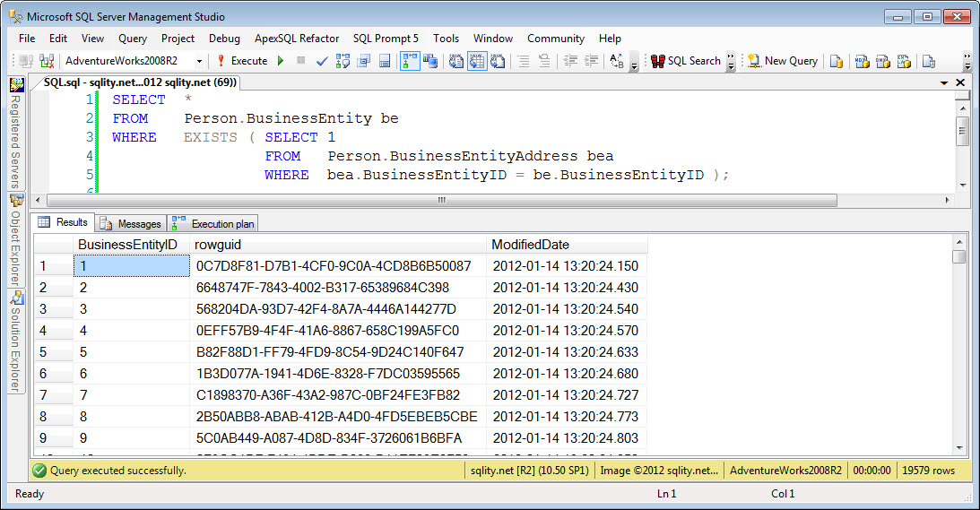Screen dimensions: 980x510
Task: Open the SQL Prompt 5 menu
Action: pyautogui.click(x=386, y=39)
